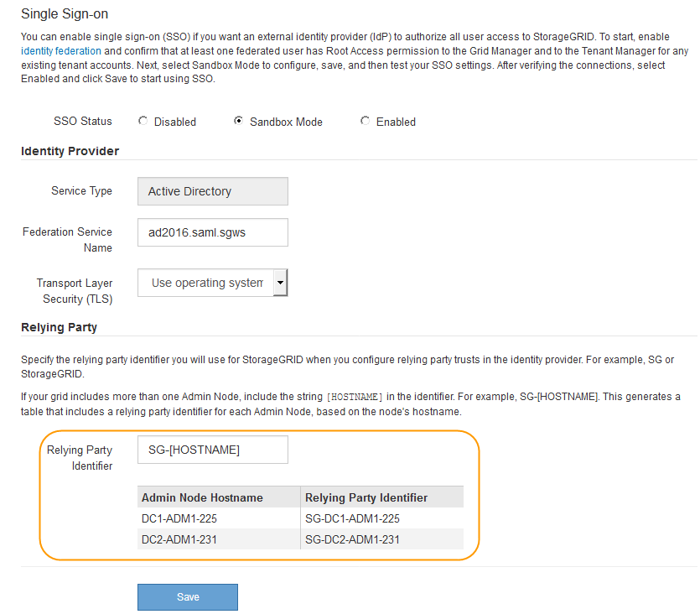Select the DC1-ADM1-225 hostname cell

(x=179, y=518)
